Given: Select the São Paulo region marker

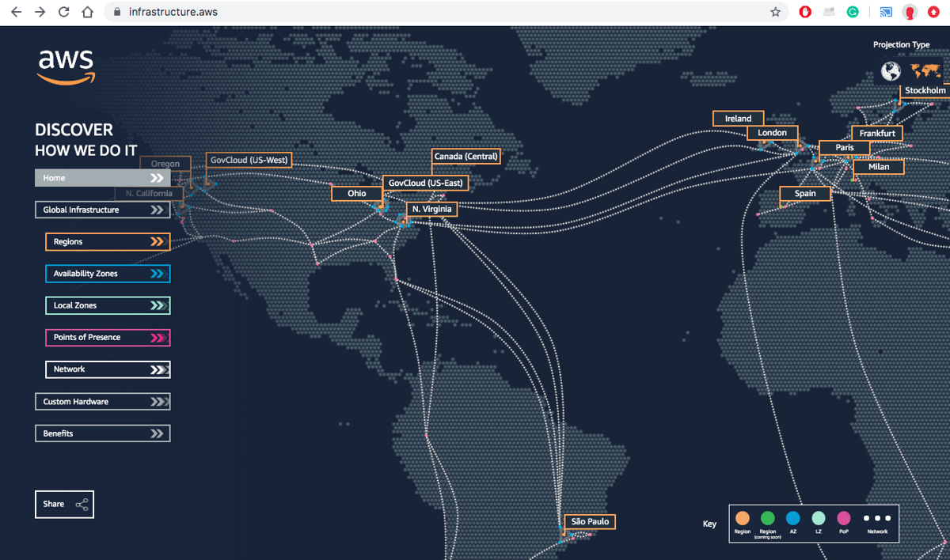Looking at the screenshot, I should click(x=589, y=522).
